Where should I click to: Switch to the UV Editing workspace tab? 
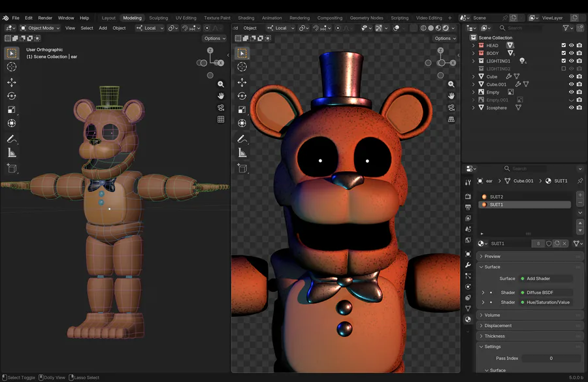click(186, 18)
